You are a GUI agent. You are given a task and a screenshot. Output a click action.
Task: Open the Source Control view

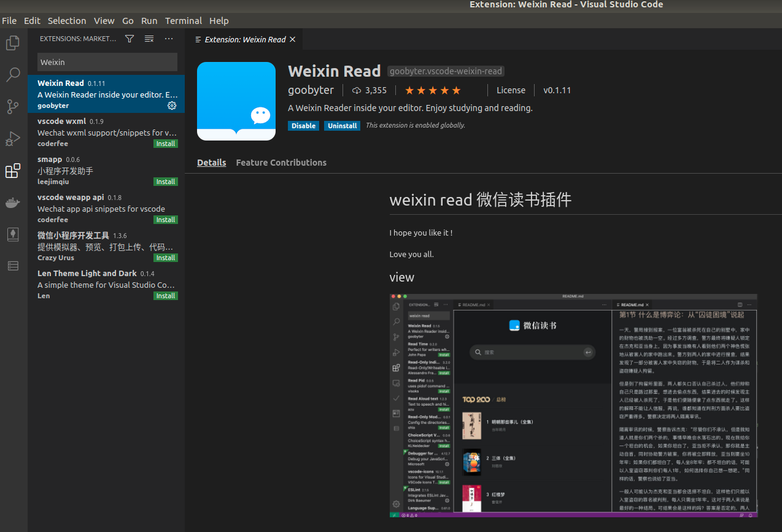coord(13,107)
